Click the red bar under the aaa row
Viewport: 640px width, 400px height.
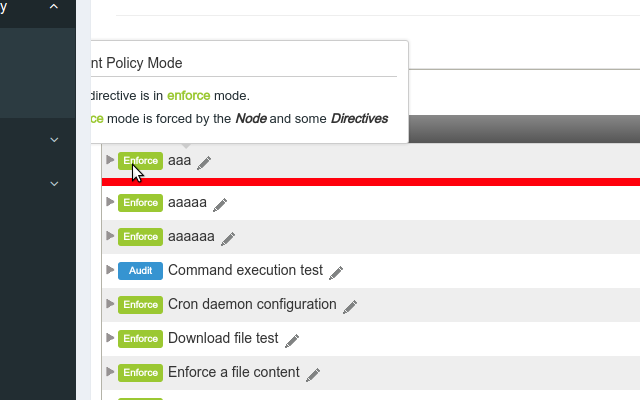[x=371, y=182]
